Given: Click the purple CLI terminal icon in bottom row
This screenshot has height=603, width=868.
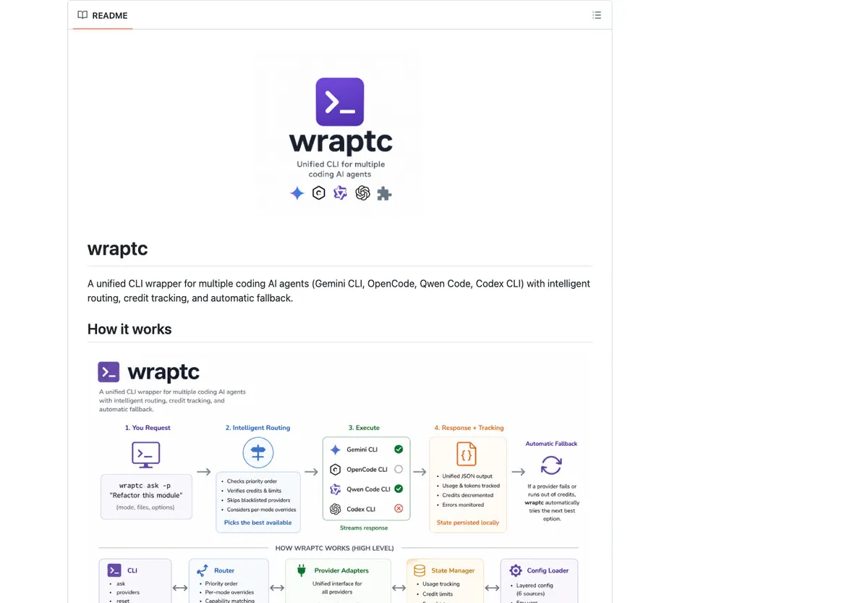Looking at the screenshot, I should tap(114, 570).
